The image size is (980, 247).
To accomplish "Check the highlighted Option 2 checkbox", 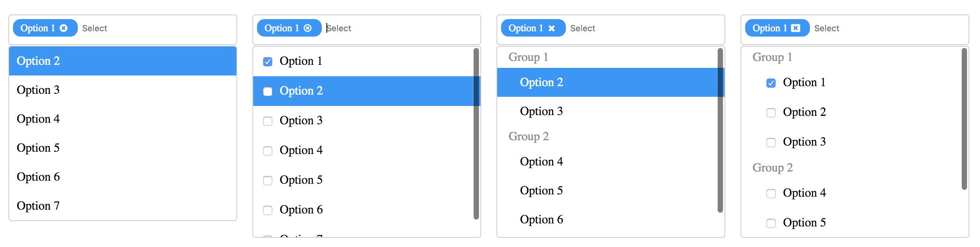I will coord(268,91).
